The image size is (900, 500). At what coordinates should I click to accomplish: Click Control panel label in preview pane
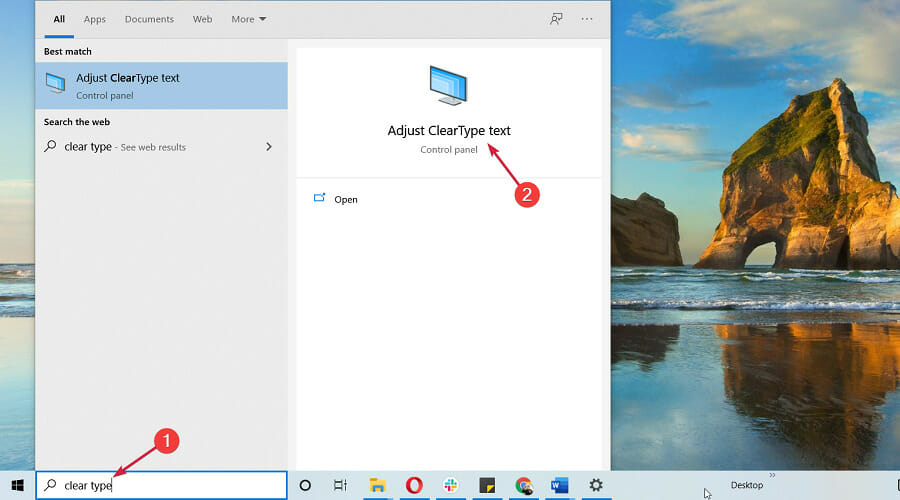click(x=449, y=149)
